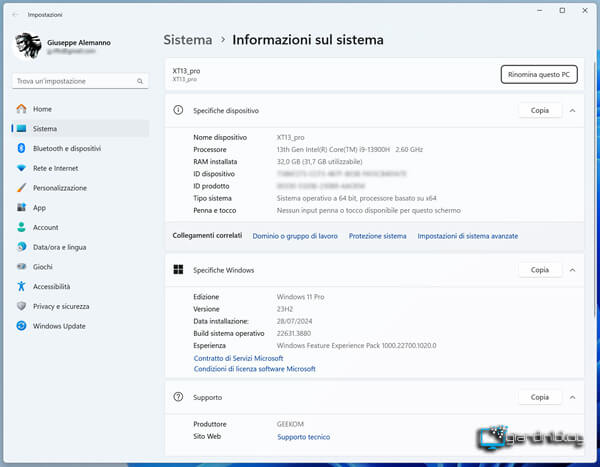Click the Penna e tocco value text

[x=368, y=211]
